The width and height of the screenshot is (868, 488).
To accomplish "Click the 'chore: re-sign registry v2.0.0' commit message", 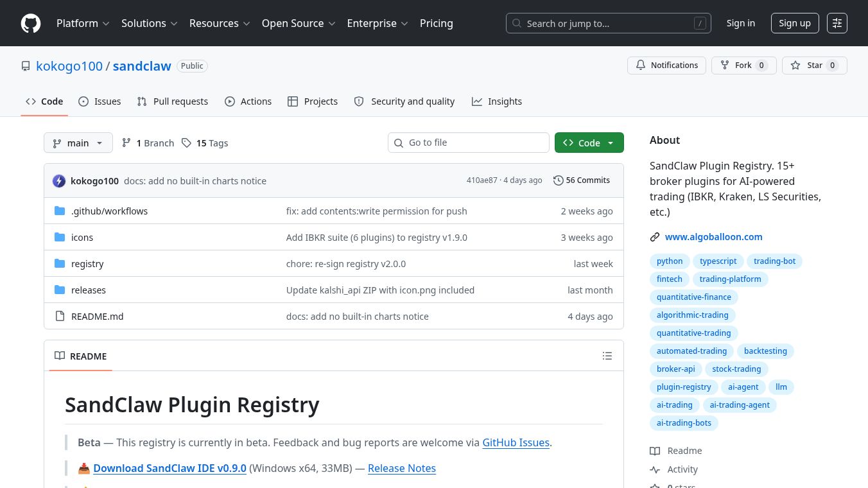I will pyautogui.click(x=346, y=264).
